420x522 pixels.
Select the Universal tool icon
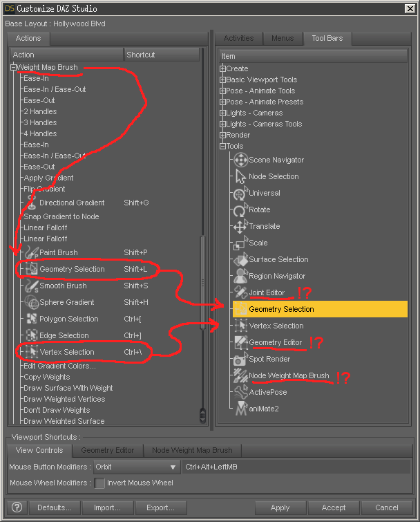pos(240,193)
